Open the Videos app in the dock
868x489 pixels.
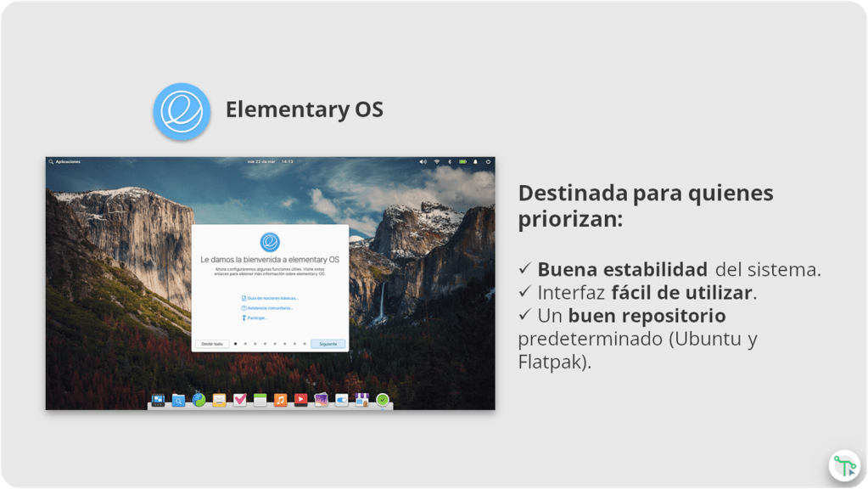click(301, 400)
